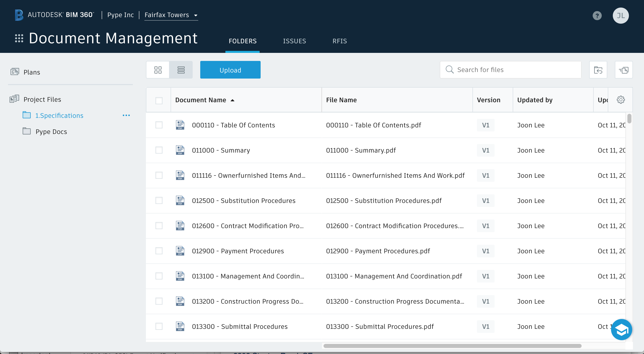Open the Pype Docs folder
Viewport: 644px width, 354px height.
[51, 132]
